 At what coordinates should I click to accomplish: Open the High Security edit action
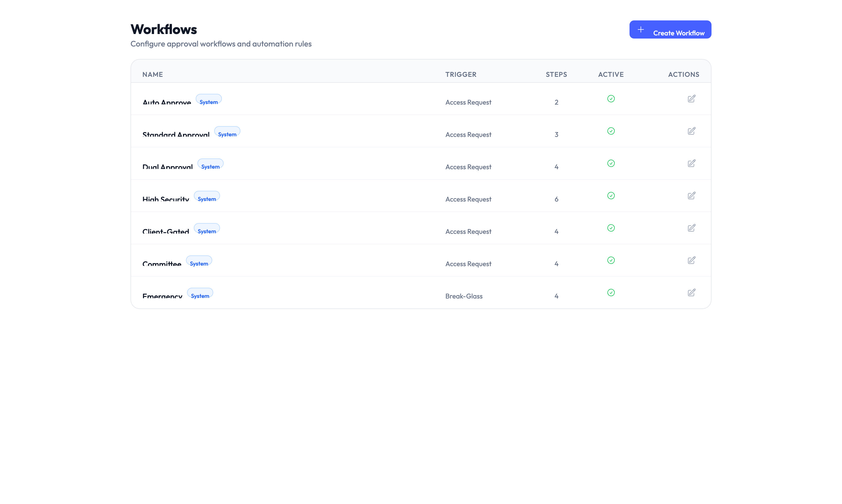pyautogui.click(x=692, y=196)
